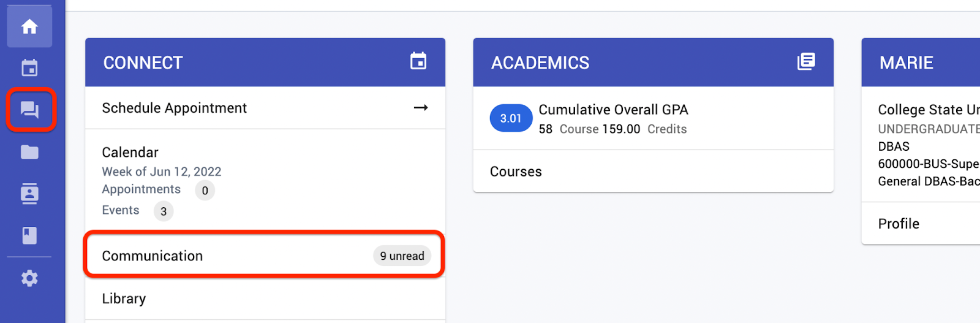This screenshot has height=323, width=980.
Task: Open the calendar icon in sidebar
Action: tap(29, 67)
